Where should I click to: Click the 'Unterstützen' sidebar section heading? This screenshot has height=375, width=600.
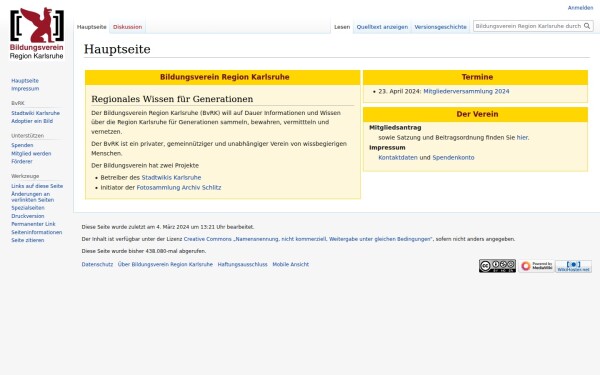pos(28,136)
